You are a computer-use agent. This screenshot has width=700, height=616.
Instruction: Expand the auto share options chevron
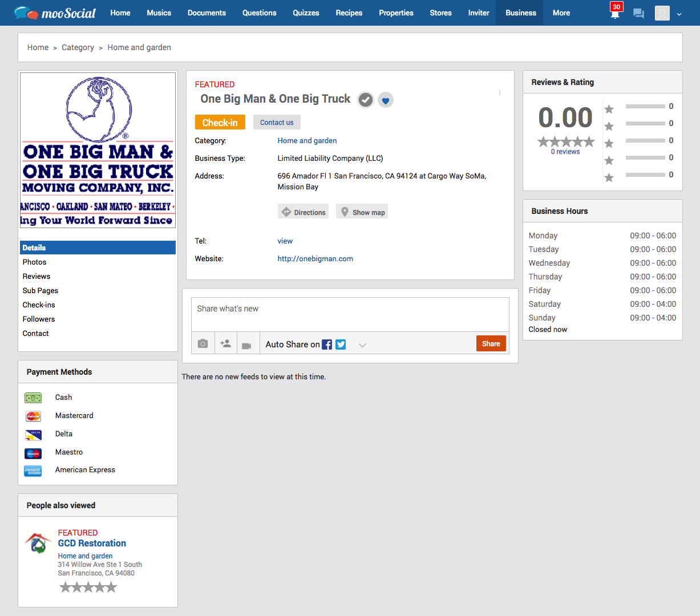362,345
